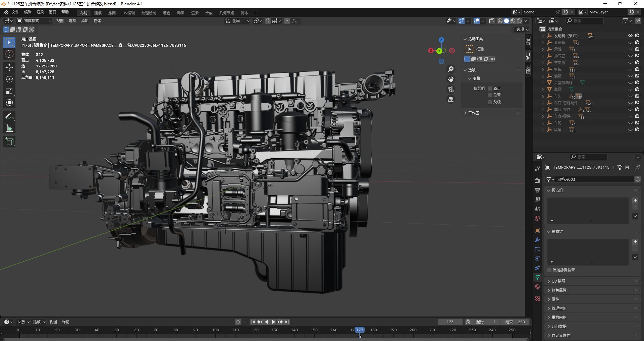Select the Rotate tool in the toolbar

[x=9, y=79]
